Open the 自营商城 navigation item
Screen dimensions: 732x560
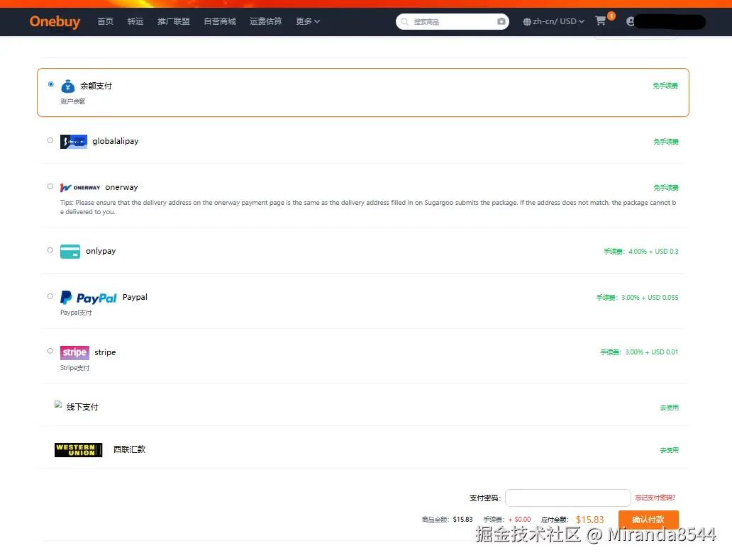[x=220, y=21]
